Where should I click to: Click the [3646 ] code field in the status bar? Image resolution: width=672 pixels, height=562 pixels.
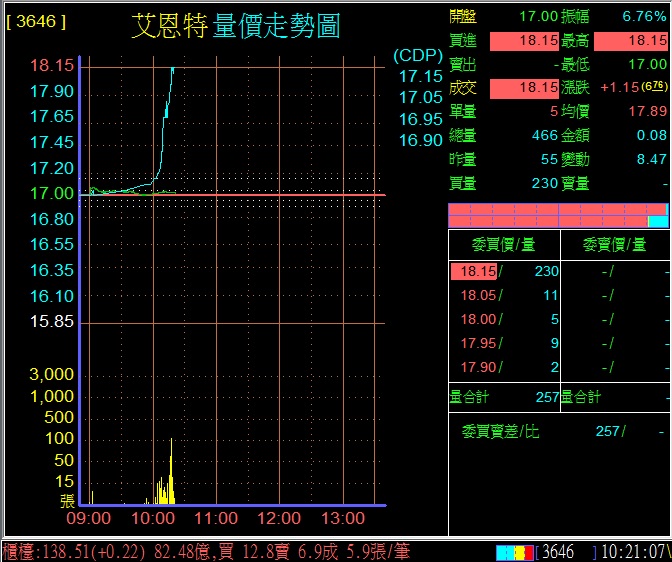pos(566,552)
